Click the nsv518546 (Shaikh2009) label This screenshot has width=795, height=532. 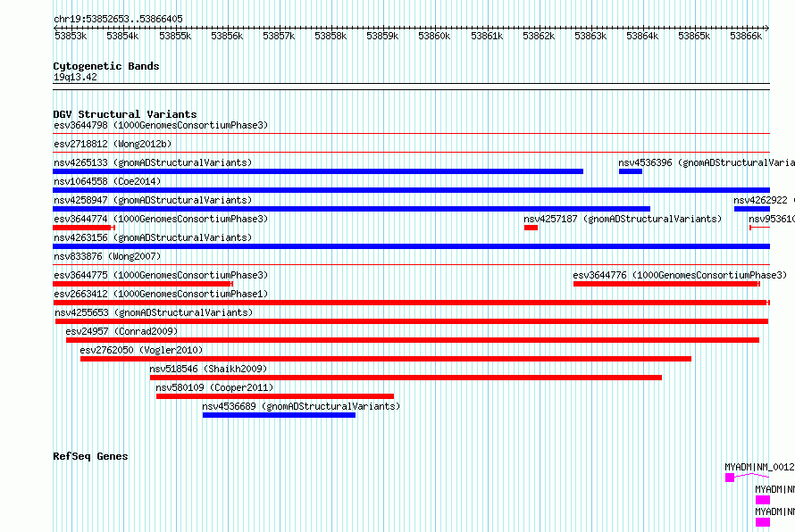pos(208,369)
